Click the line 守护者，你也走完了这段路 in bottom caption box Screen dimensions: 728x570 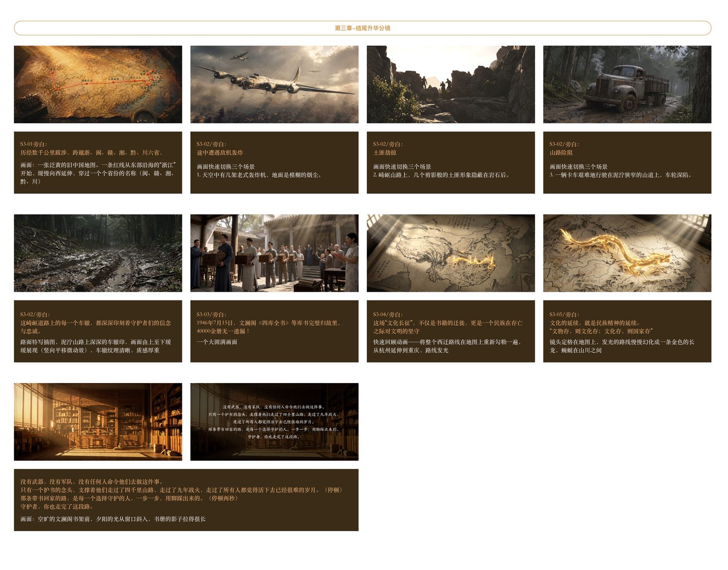[57, 506]
